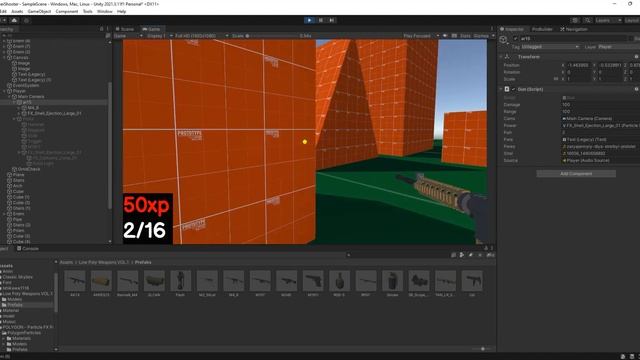Open the GameObject menu
This screenshot has height=360, width=640.
(x=39, y=11)
